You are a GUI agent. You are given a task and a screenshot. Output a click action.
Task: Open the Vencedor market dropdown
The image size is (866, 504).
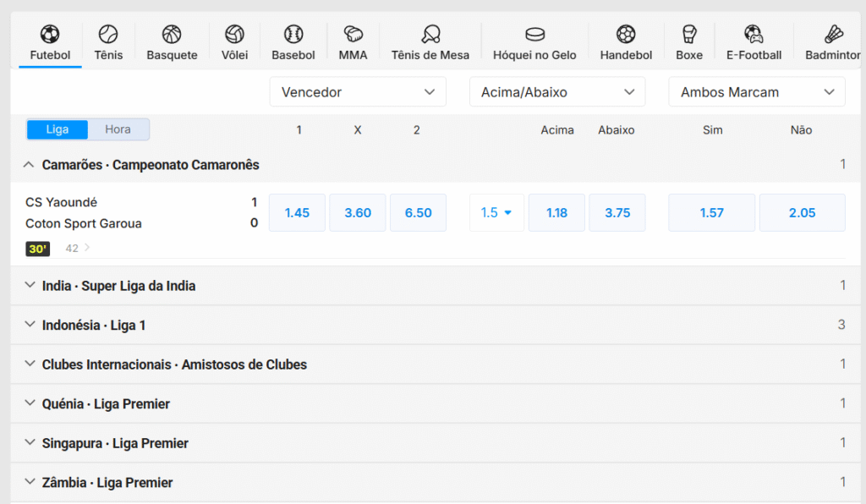[358, 92]
